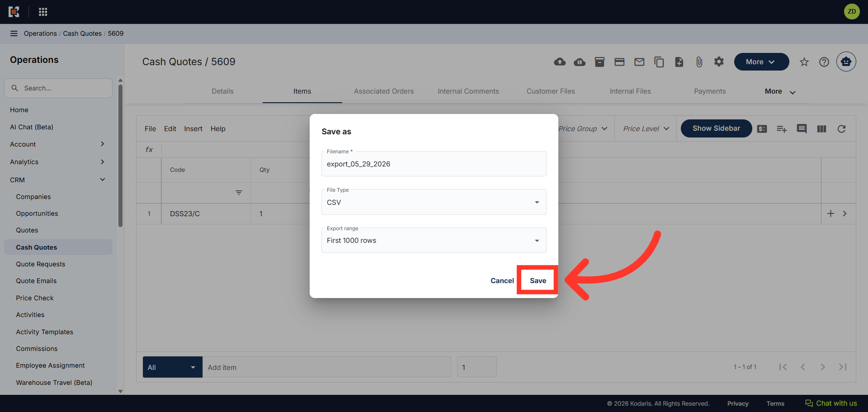Click the paperclip attachment icon
This screenshot has height=412, width=868.
click(x=699, y=62)
